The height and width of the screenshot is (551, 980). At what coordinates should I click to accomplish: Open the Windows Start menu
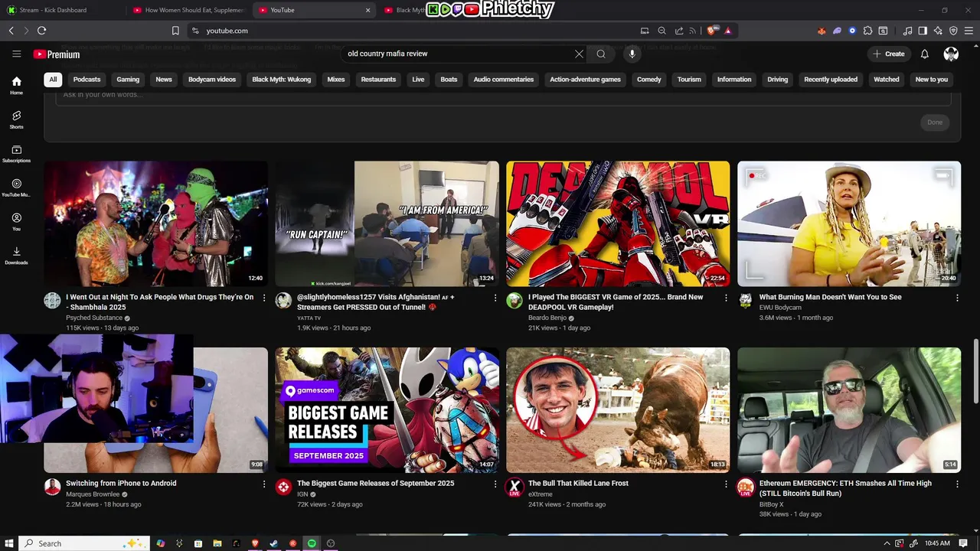[9, 543]
